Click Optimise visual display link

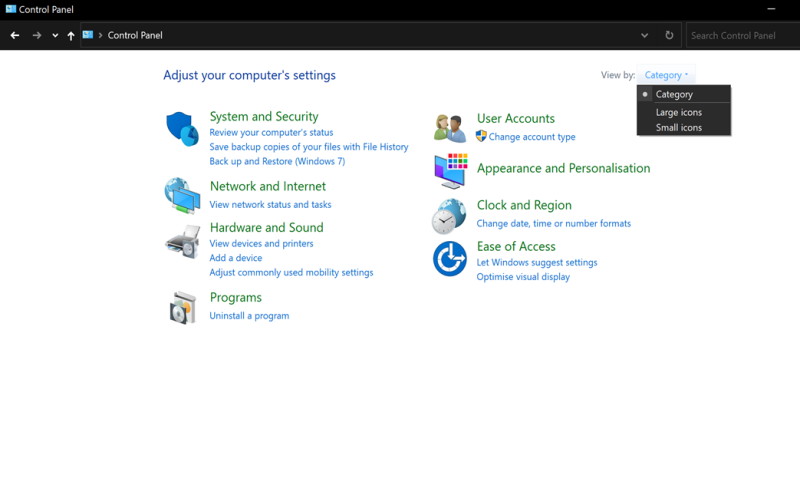click(x=523, y=277)
